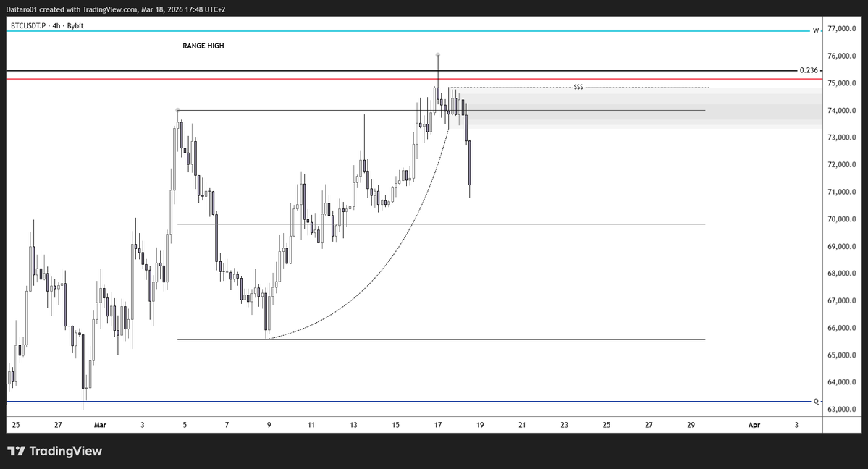Click the 68,000.0 price label

(x=841, y=274)
